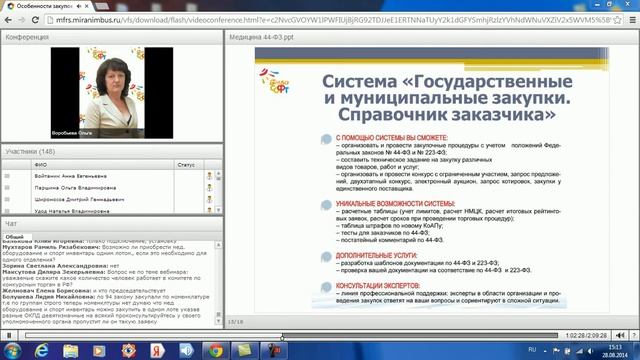Switch to the Общий chat tab
This screenshot has height=360, width=640.
click(x=15, y=237)
